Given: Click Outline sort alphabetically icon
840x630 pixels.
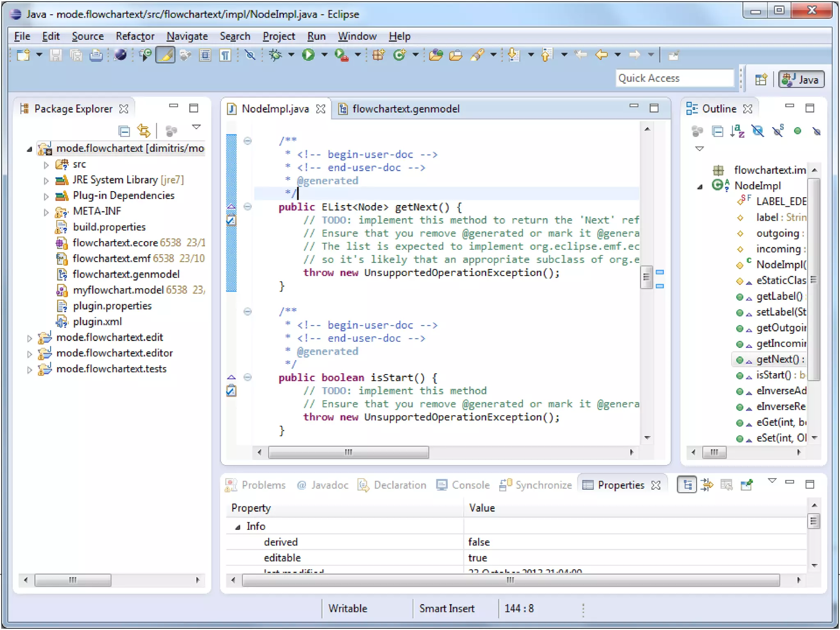Looking at the screenshot, I should click(737, 131).
